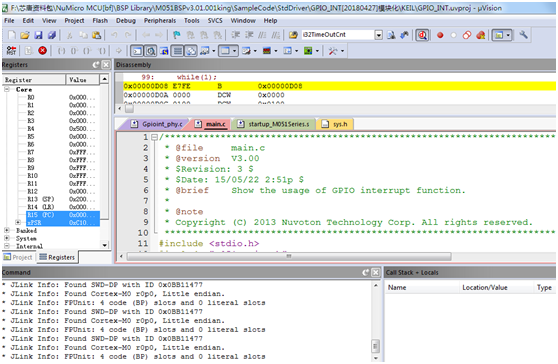Viewport: 558px width, 364px height.
Task: Pin the Registers panel
Action: click(x=96, y=65)
